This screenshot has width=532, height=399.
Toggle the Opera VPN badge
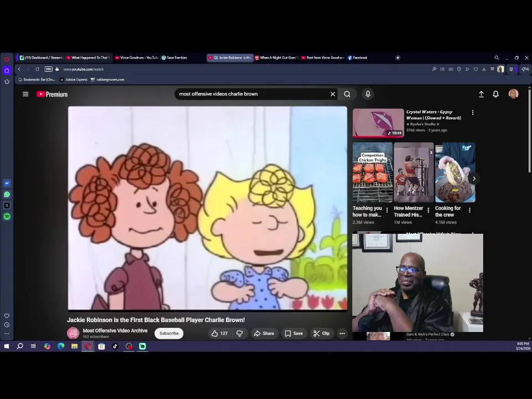coord(49,69)
